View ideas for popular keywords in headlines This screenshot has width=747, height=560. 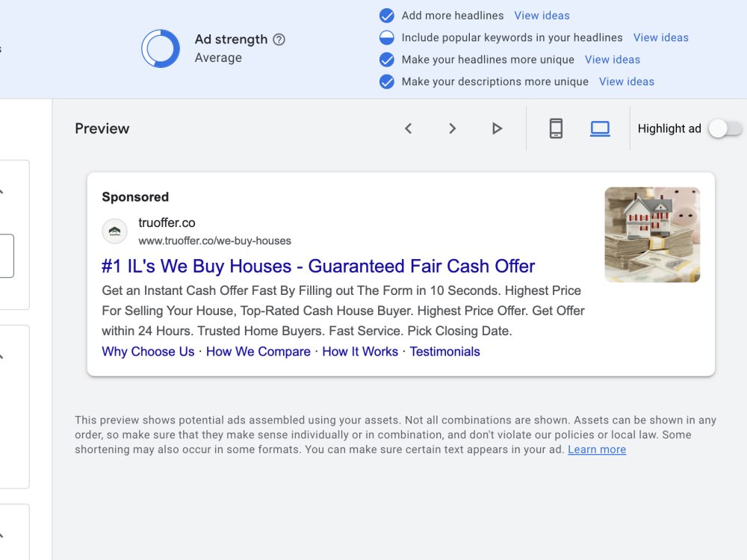(661, 37)
